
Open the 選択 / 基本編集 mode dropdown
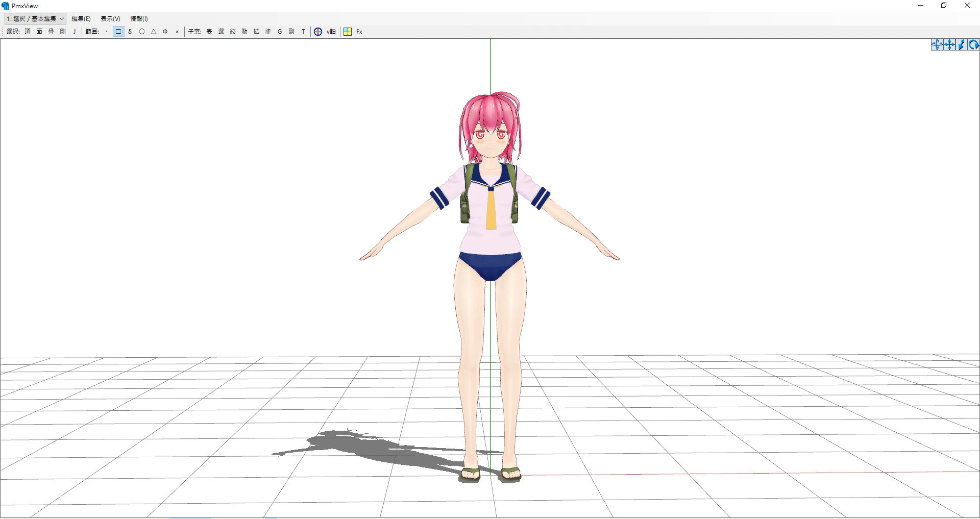click(x=35, y=19)
